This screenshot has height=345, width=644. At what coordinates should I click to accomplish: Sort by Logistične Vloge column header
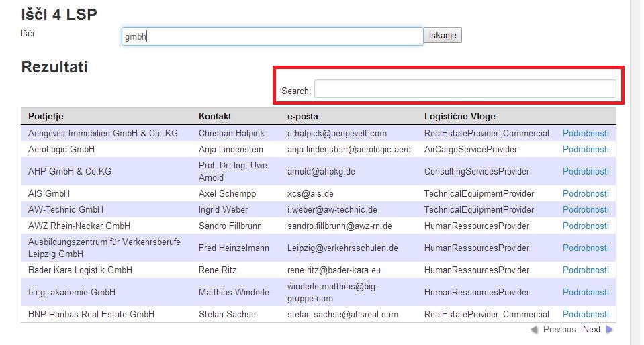(459, 117)
